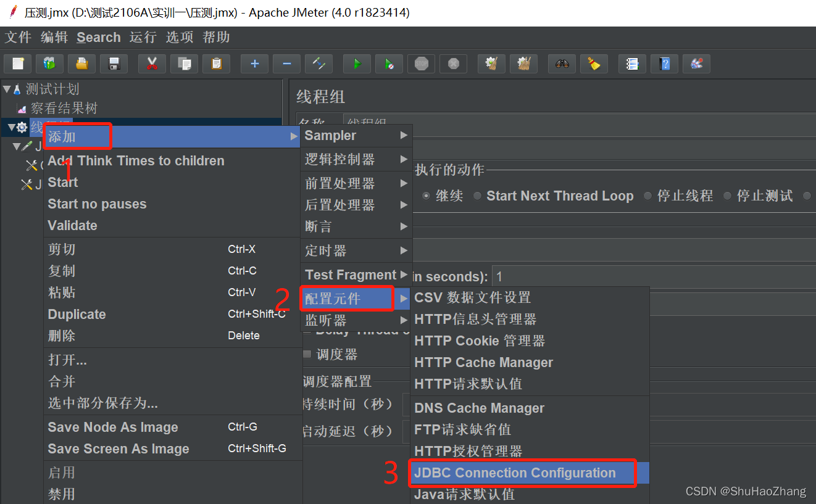Choose HTTP Cache Manager entry
The width and height of the screenshot is (816, 504).
(x=530, y=362)
